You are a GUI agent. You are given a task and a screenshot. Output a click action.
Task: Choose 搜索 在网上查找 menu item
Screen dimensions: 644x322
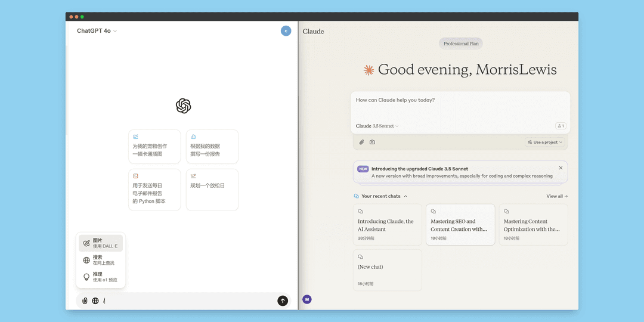(101, 260)
